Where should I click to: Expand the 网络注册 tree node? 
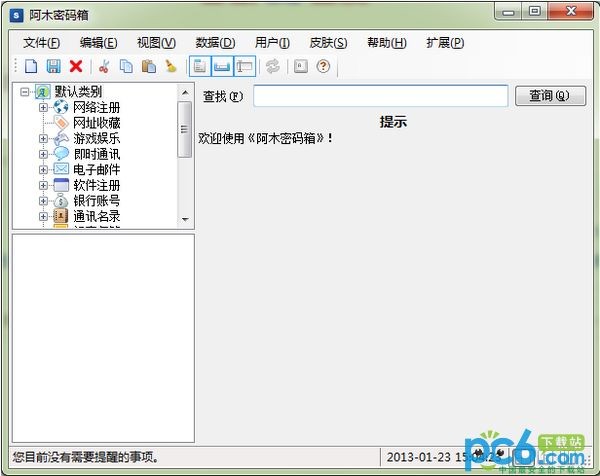click(x=43, y=108)
